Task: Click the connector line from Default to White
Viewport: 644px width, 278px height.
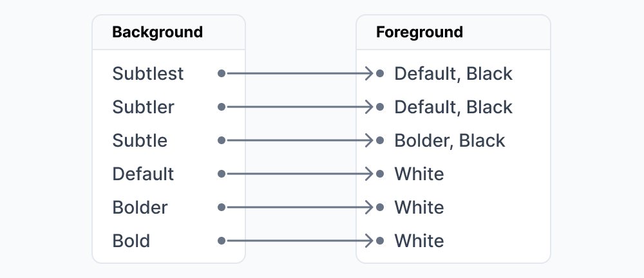Action: pyautogui.click(x=298, y=174)
